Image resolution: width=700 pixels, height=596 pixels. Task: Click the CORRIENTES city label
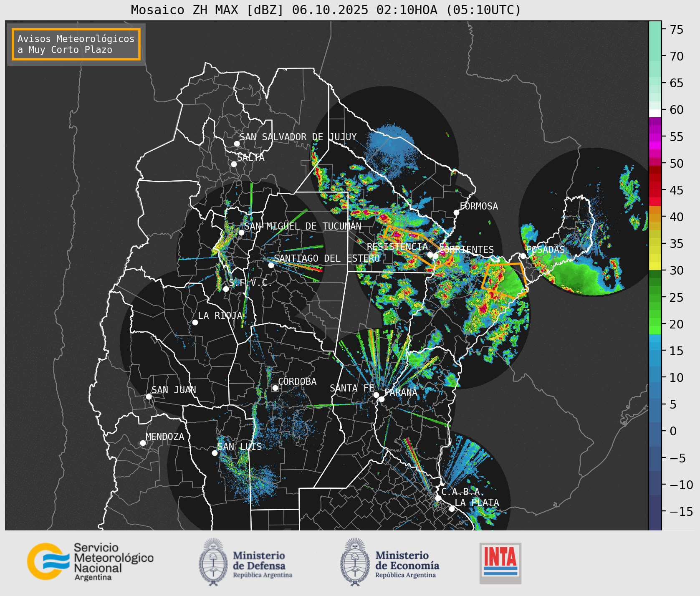coord(467,250)
